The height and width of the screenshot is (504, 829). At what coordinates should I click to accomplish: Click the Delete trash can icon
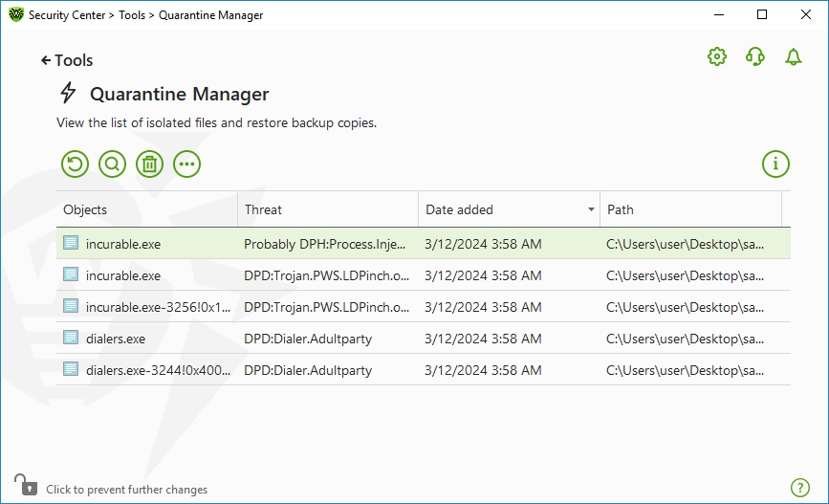[x=149, y=164]
